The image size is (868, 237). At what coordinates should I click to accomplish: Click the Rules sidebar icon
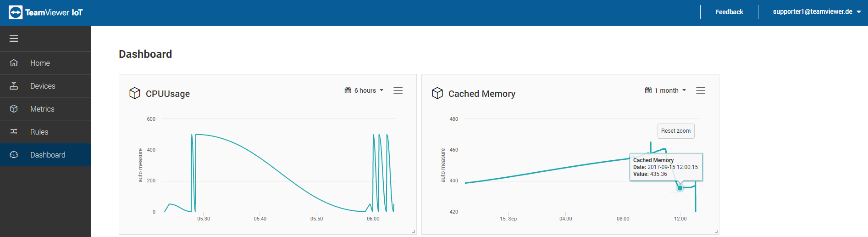tap(14, 132)
